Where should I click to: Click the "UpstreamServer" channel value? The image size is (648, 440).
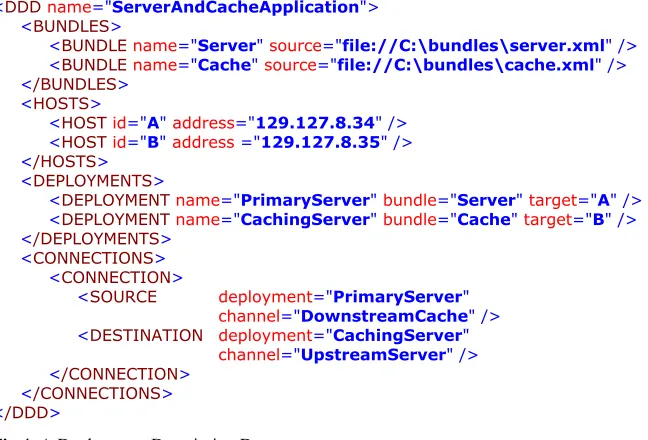[x=374, y=355]
